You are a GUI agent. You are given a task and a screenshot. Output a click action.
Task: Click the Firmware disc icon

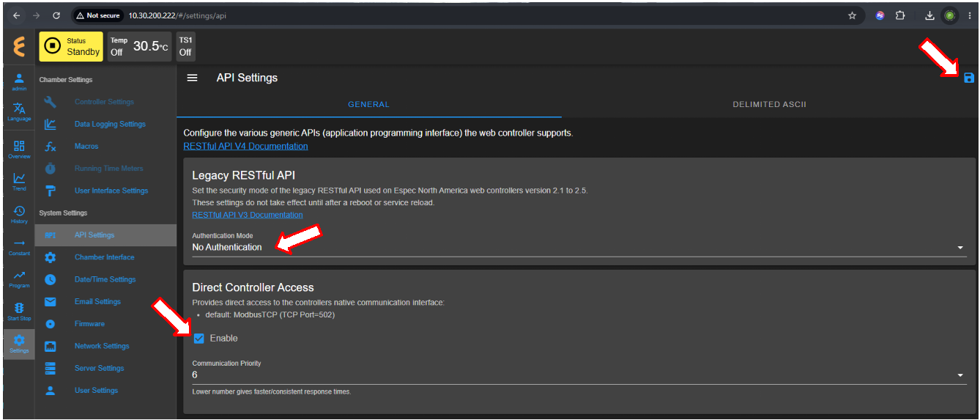pos(50,324)
